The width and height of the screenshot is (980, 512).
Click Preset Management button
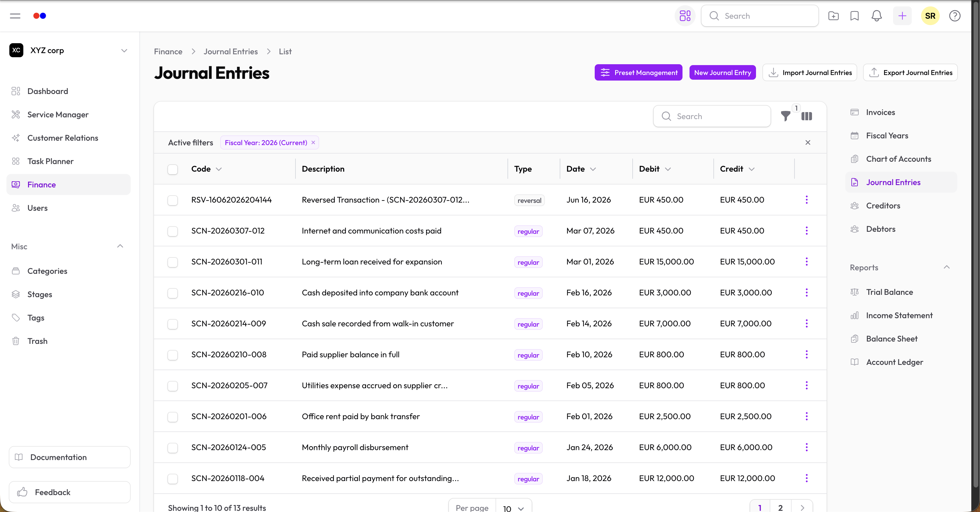pyautogui.click(x=638, y=72)
